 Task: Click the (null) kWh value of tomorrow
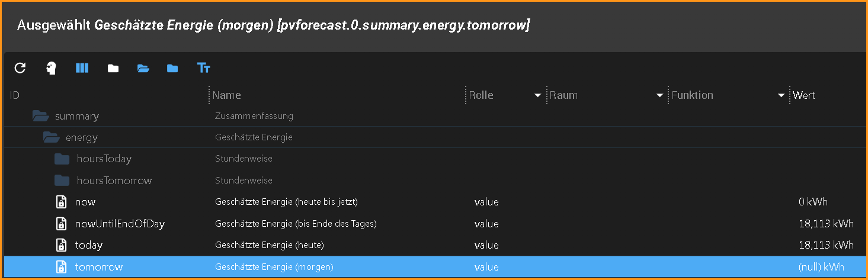point(821,267)
